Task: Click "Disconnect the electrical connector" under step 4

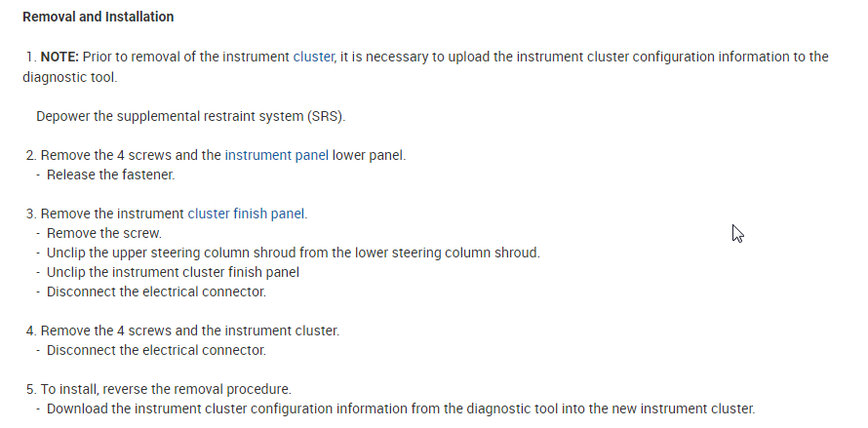Action: pyautogui.click(x=156, y=350)
